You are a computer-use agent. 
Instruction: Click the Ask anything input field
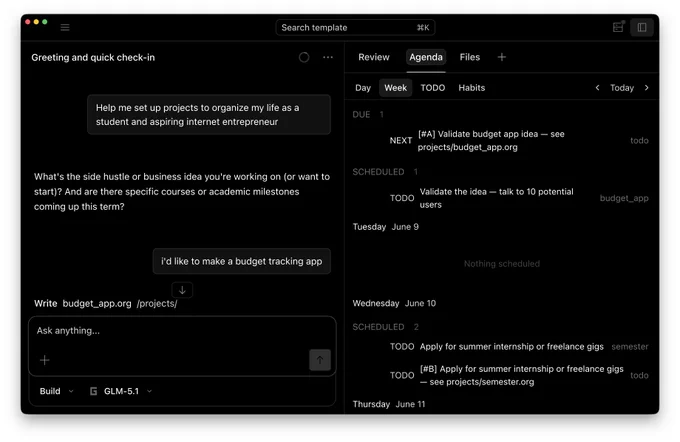point(182,331)
